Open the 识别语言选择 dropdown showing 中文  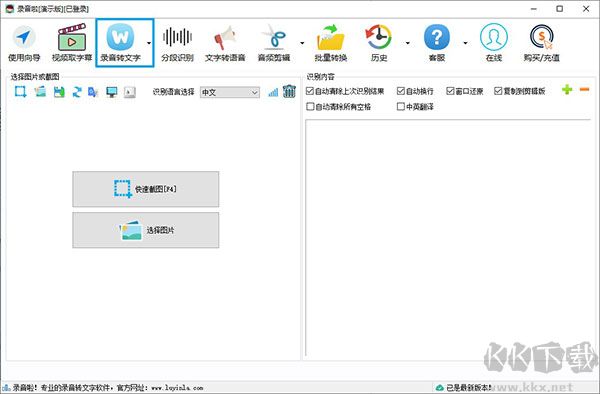point(230,92)
